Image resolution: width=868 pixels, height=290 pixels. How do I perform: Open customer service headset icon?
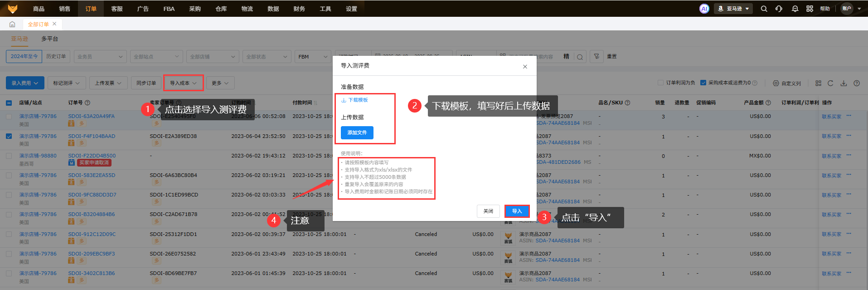click(x=779, y=9)
